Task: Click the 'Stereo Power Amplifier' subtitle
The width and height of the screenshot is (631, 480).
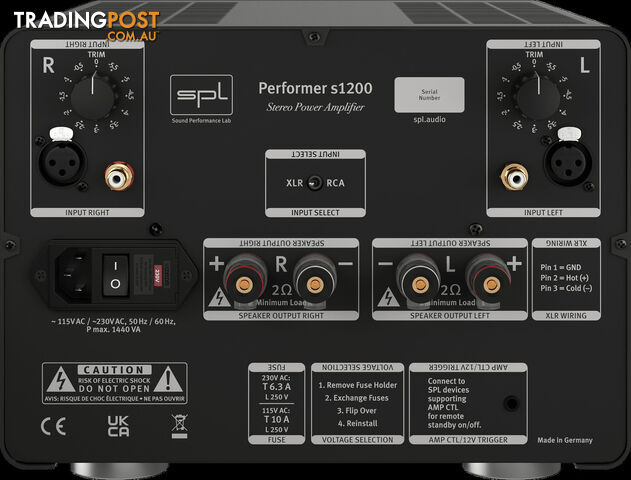Action: click(315, 107)
